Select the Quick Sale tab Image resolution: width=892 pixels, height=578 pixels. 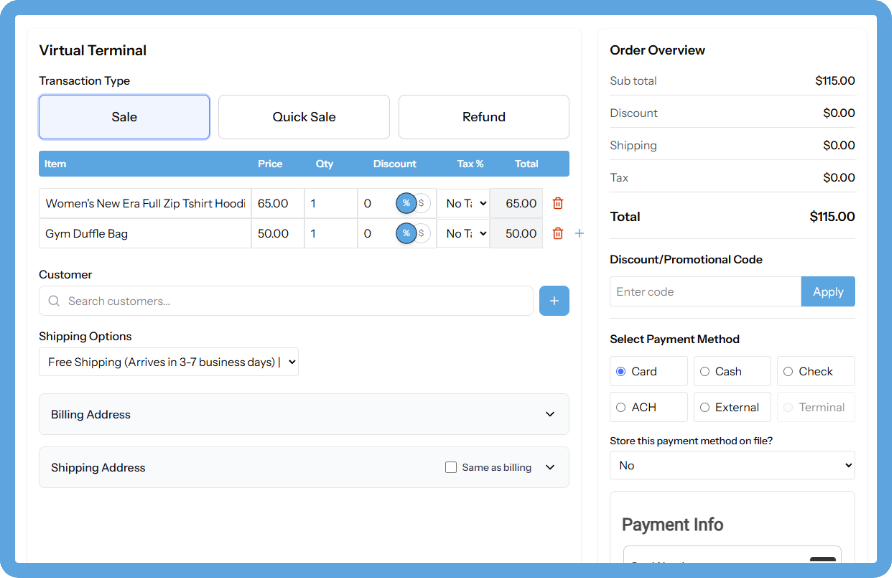pyautogui.click(x=303, y=116)
